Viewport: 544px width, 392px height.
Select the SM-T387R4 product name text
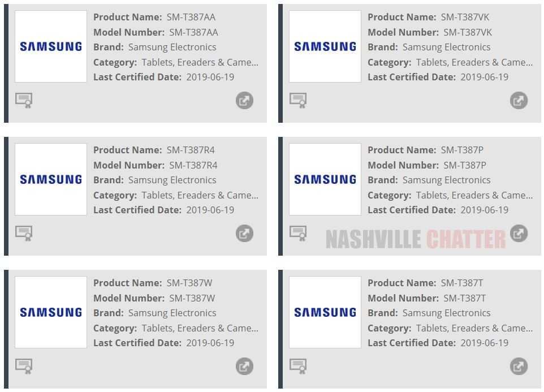coord(191,150)
